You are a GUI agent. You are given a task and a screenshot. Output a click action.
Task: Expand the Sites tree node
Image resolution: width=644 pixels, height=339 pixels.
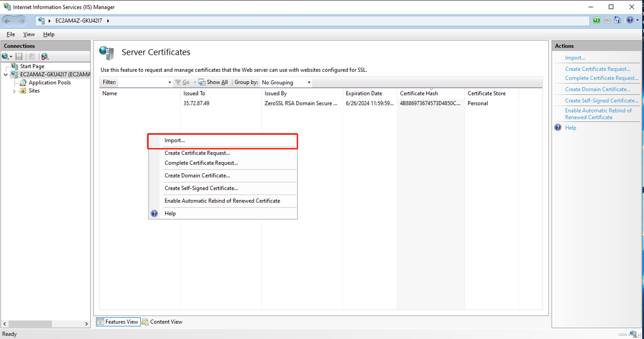click(x=14, y=91)
